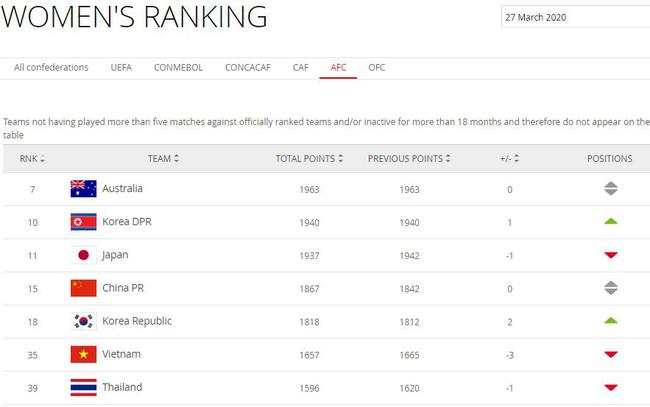Sort by PREVIOUS POINTS column
Viewport: 650px width, 407px height.
point(409,159)
